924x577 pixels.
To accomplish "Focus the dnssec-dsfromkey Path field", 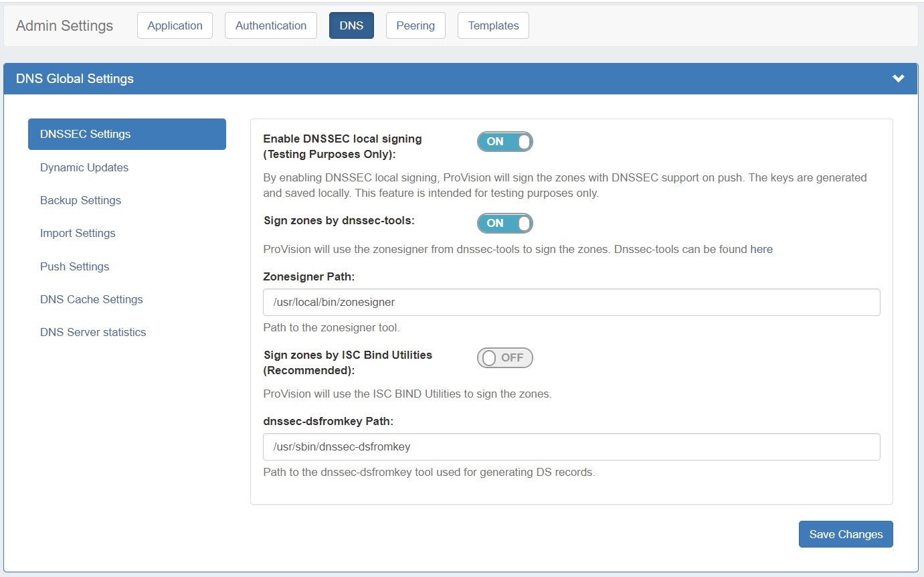I will [x=571, y=447].
